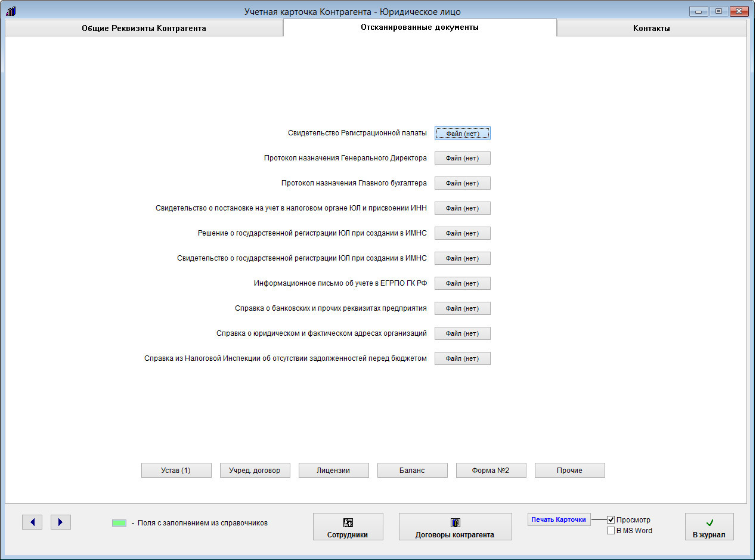This screenshot has width=756, height=560.
Task: Click Печать Карточки print button
Action: [559, 519]
